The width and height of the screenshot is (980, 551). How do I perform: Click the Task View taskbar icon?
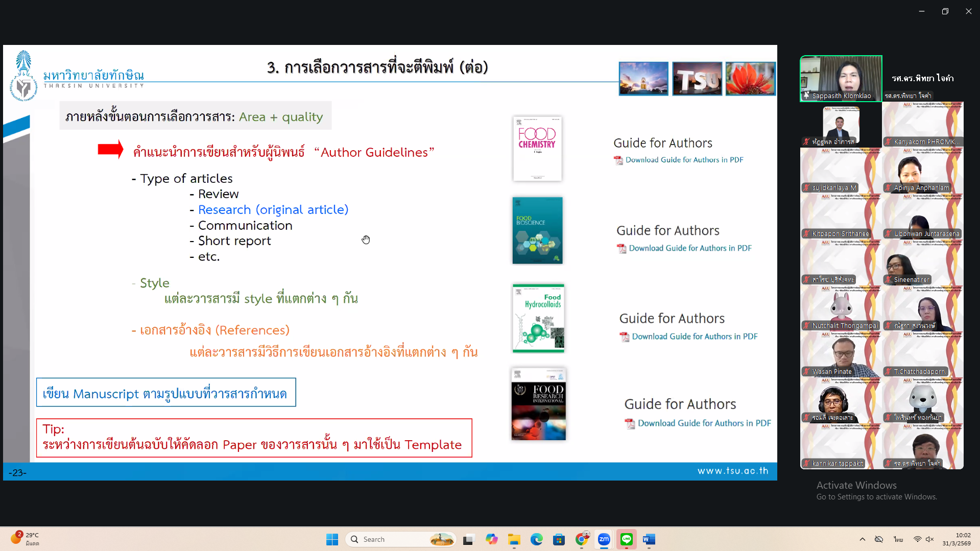click(x=468, y=539)
